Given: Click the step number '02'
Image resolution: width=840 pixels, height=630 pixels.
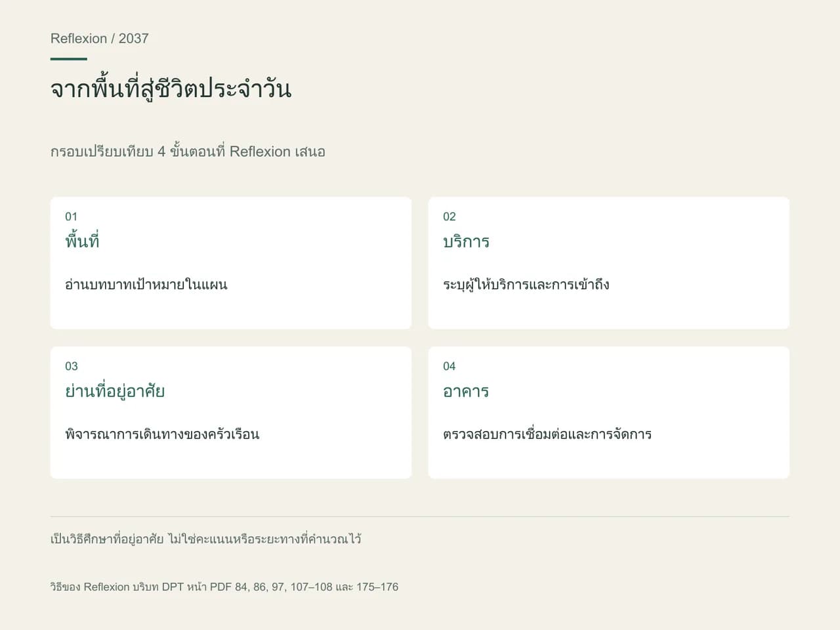Looking at the screenshot, I should tap(450, 217).
